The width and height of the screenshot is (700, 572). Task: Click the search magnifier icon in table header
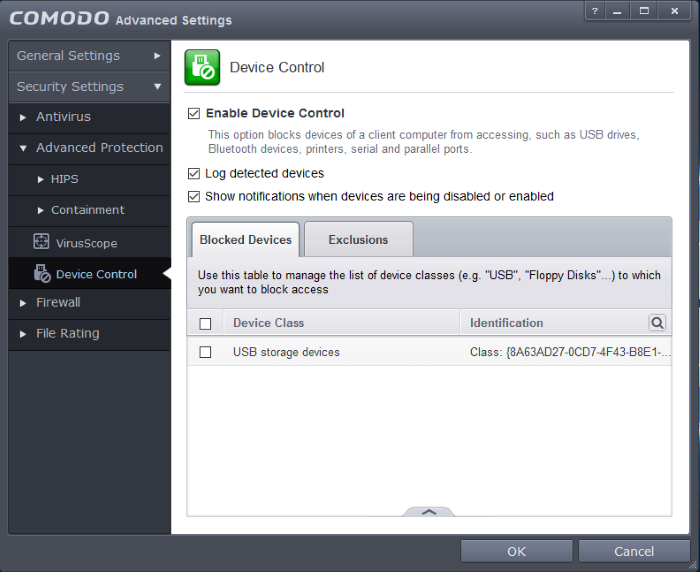pyautogui.click(x=657, y=323)
